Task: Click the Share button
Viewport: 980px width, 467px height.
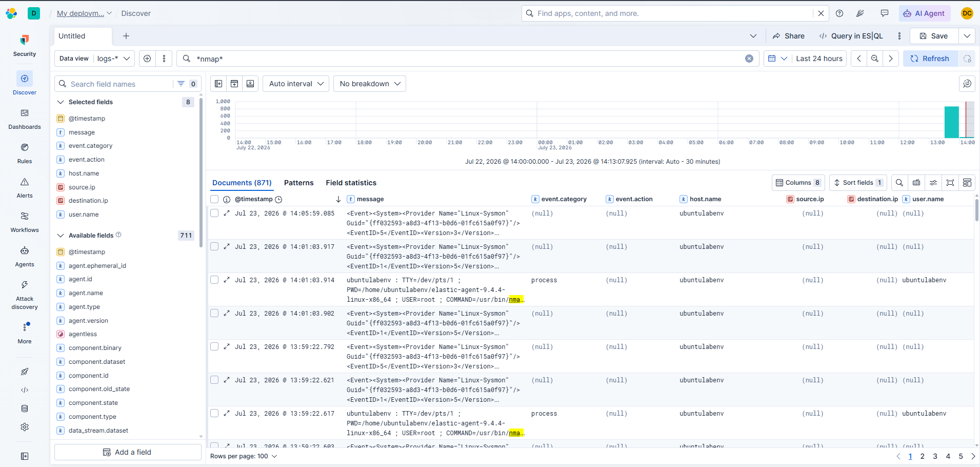Action: [789, 36]
